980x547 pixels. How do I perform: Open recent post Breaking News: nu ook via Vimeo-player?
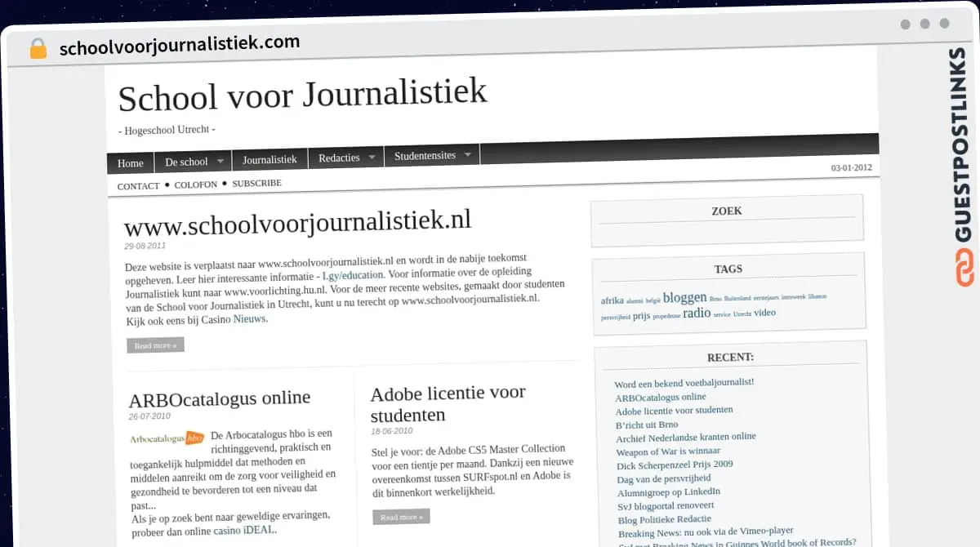[x=706, y=532]
